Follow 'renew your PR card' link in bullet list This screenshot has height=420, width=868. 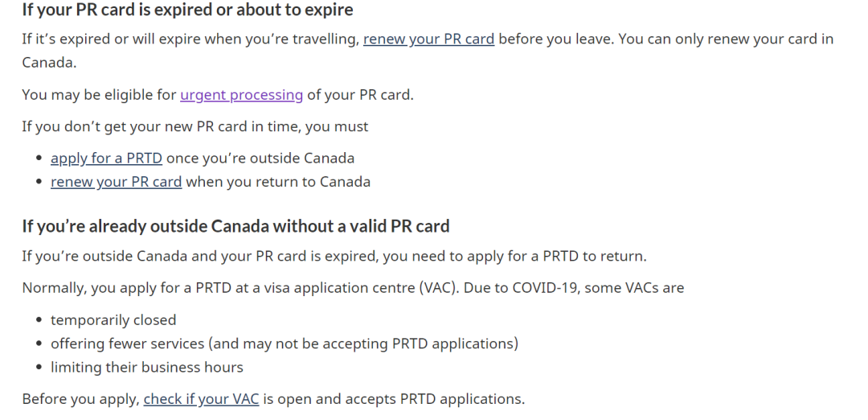tap(117, 183)
